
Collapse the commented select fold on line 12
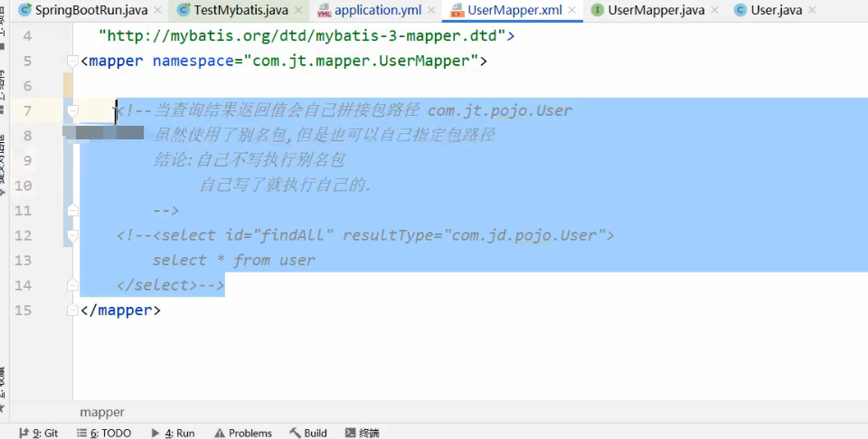pos(72,235)
